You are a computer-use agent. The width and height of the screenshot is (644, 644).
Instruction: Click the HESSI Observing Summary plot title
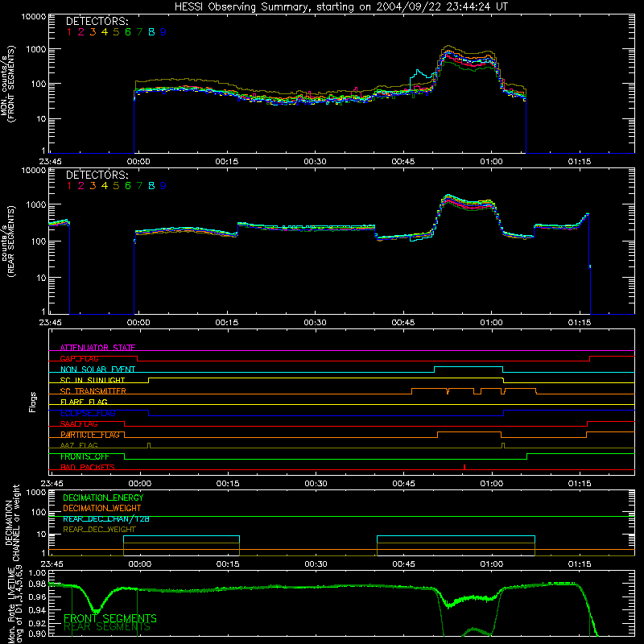tap(341, 7)
